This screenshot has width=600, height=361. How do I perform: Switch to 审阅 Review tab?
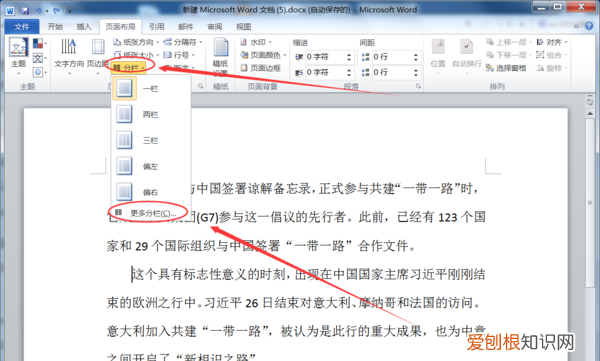click(x=215, y=26)
